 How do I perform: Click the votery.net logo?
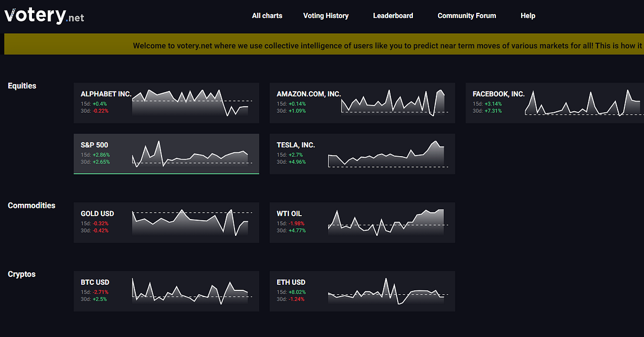click(x=44, y=16)
